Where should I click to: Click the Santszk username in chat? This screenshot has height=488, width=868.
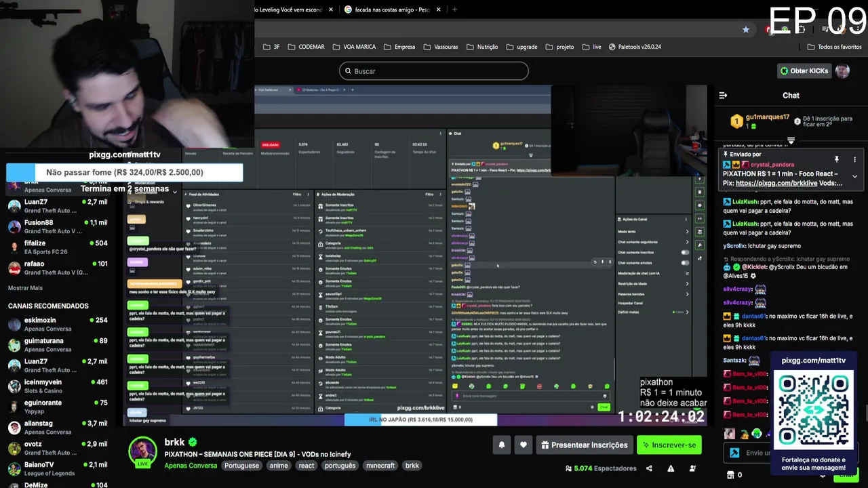click(x=735, y=361)
